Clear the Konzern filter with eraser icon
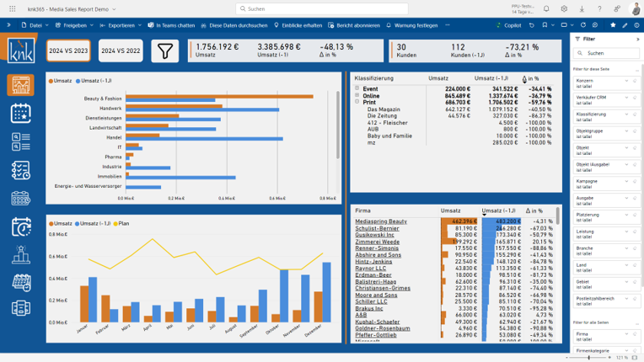 [x=635, y=81]
